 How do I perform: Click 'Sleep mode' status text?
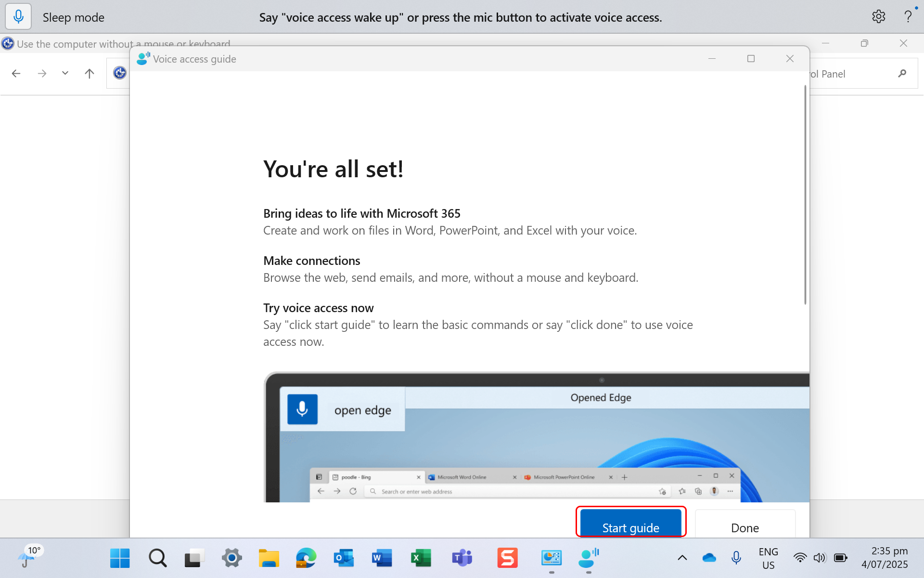point(74,17)
